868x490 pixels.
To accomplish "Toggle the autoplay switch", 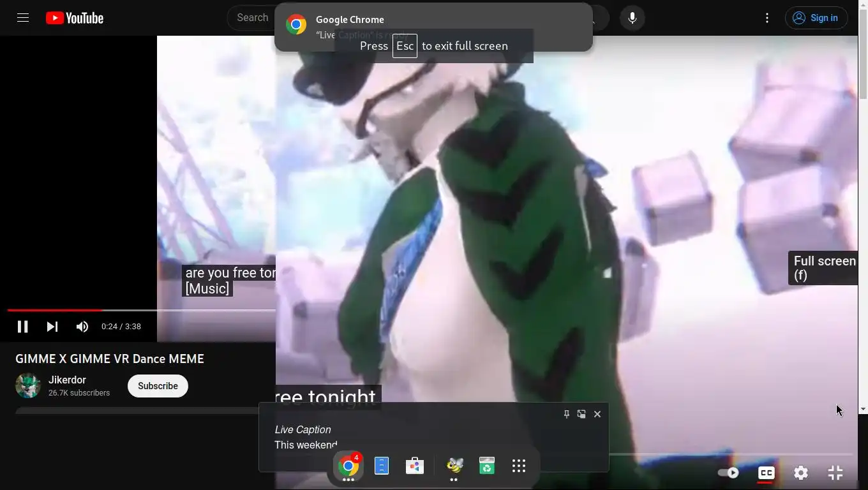I will 728,473.
